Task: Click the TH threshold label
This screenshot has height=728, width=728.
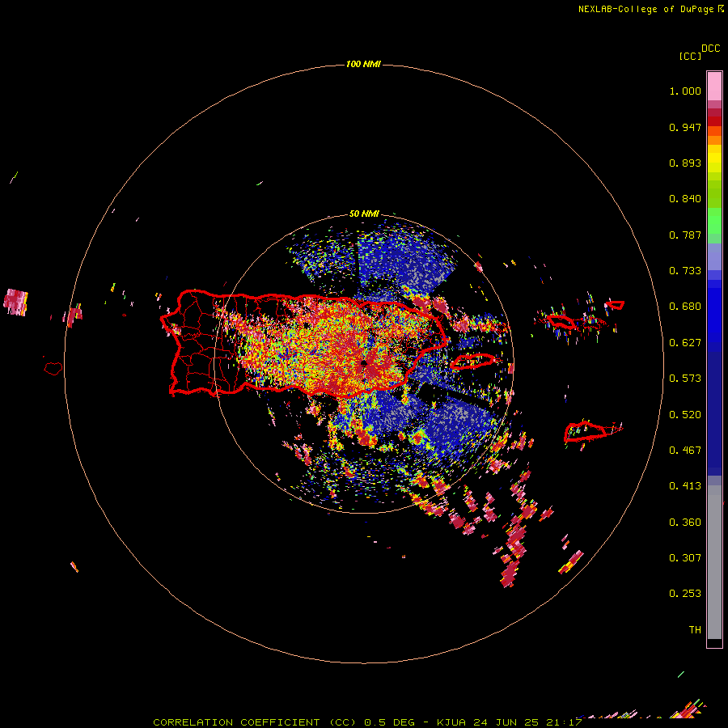Action: (695, 630)
